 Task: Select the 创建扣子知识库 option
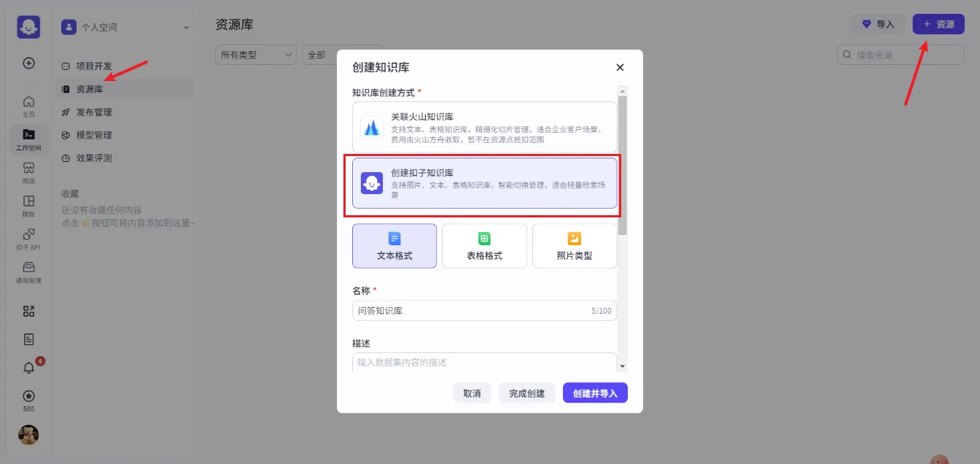coord(484,184)
